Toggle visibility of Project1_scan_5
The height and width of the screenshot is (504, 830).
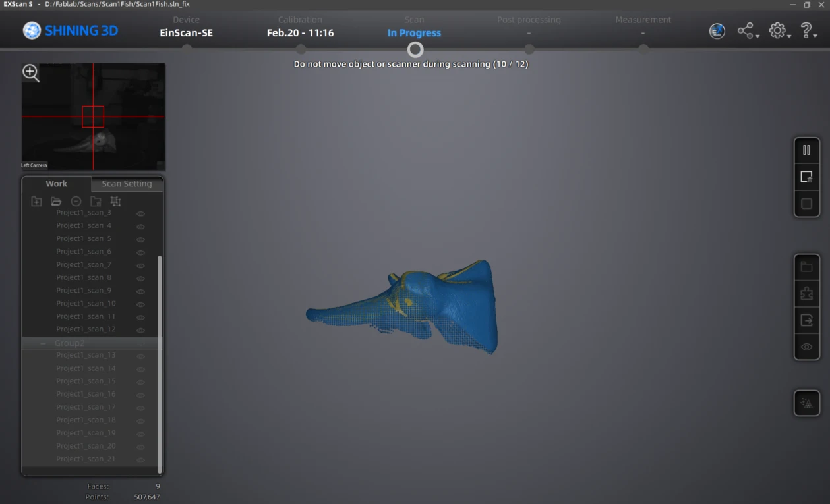[140, 239]
